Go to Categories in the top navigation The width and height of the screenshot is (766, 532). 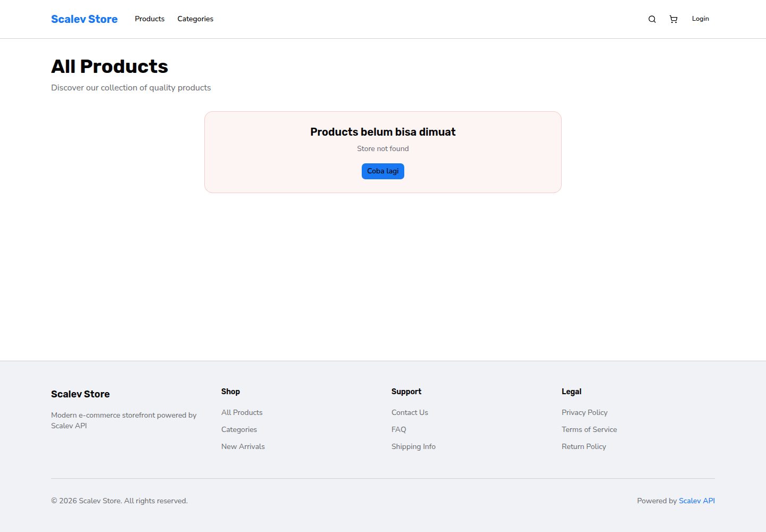195,19
